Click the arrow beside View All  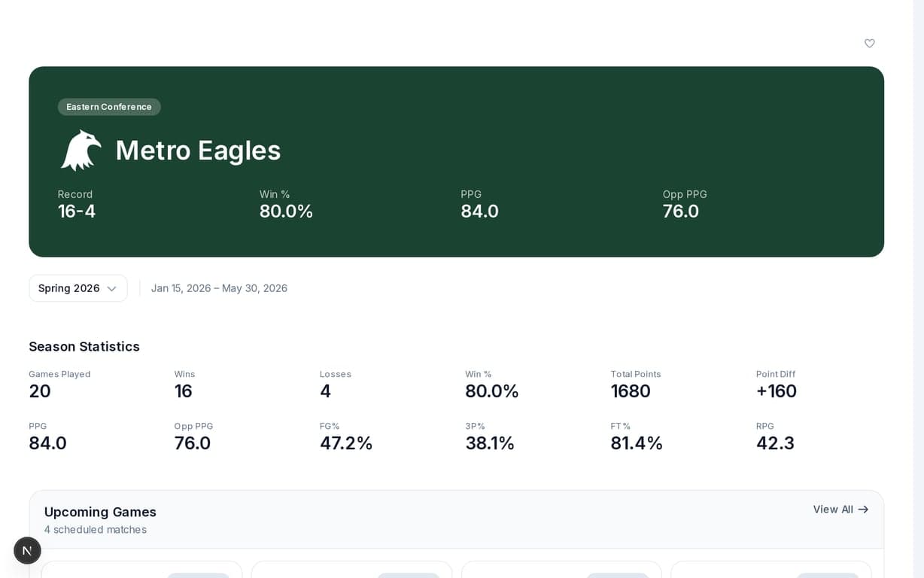[x=863, y=510]
